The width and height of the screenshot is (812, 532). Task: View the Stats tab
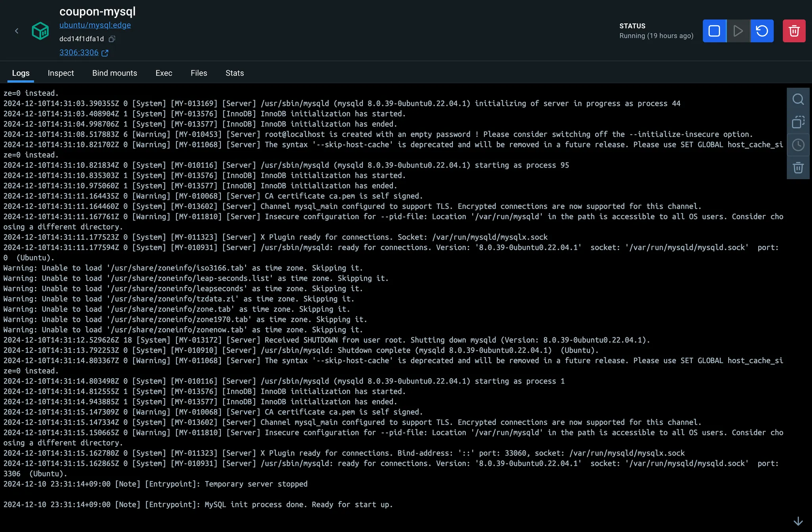pos(235,73)
